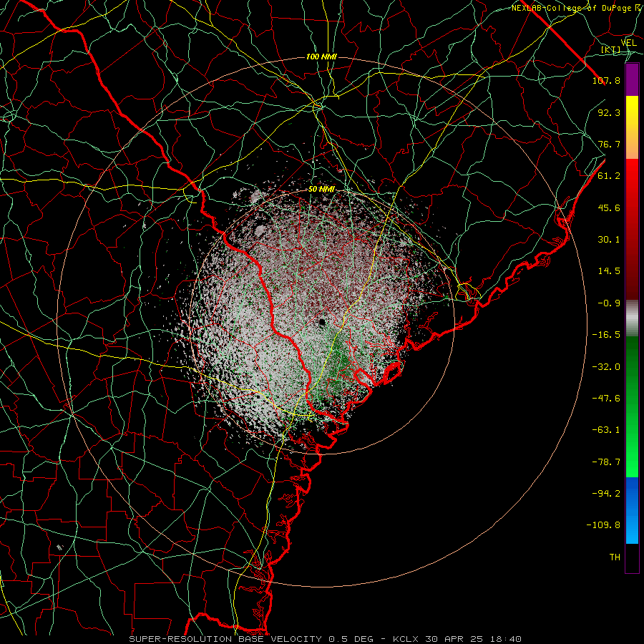Click the black radar site dot at the center
This screenshot has width=644, height=644.
tap(322, 321)
